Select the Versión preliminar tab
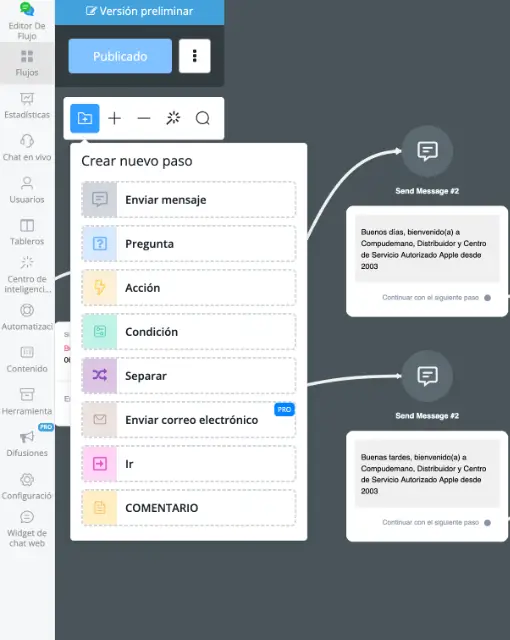This screenshot has height=640, width=510. coord(140,11)
